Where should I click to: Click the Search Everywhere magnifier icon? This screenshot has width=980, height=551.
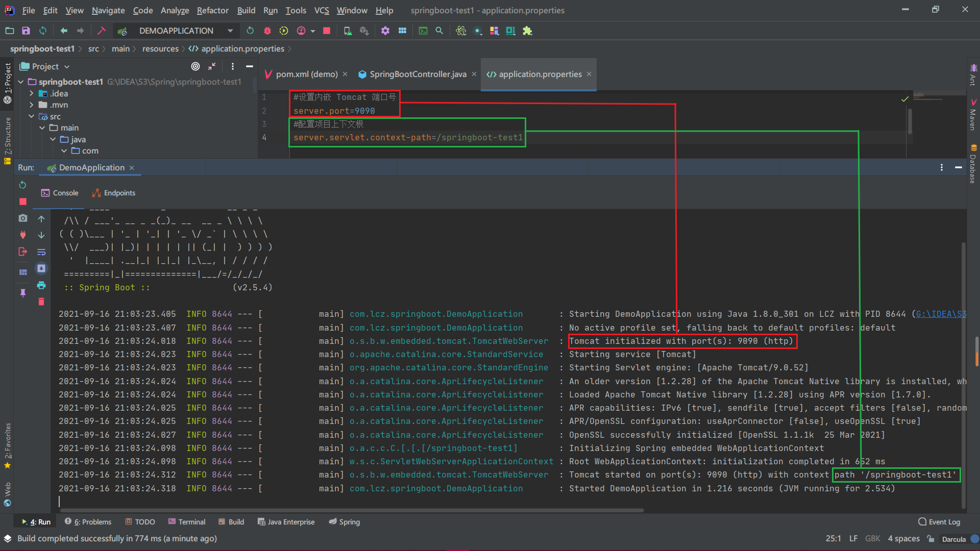click(x=439, y=31)
